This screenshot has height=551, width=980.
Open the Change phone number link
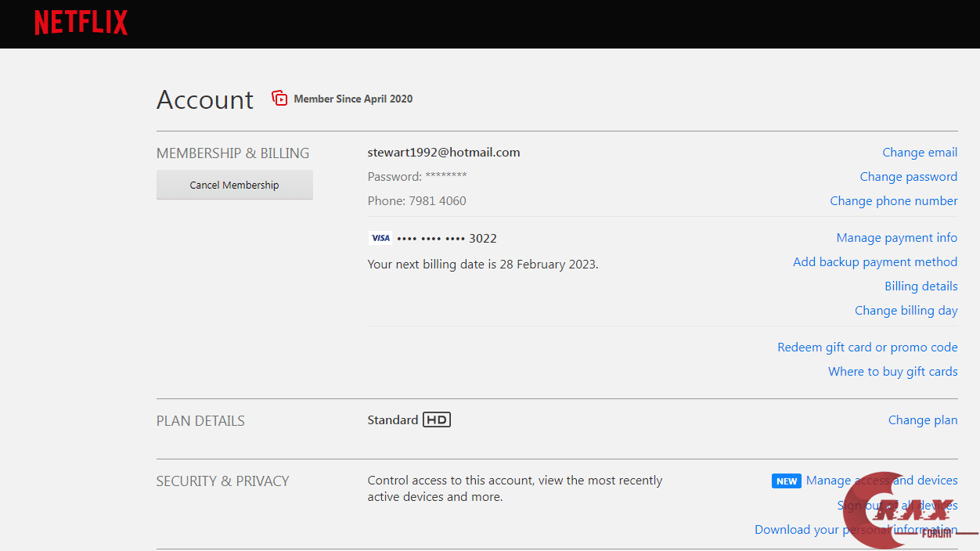(x=893, y=201)
